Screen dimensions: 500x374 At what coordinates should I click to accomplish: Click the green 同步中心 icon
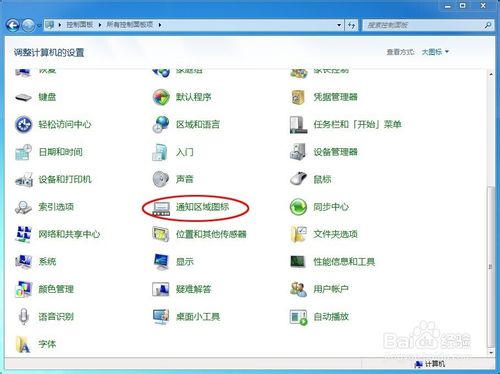298,207
